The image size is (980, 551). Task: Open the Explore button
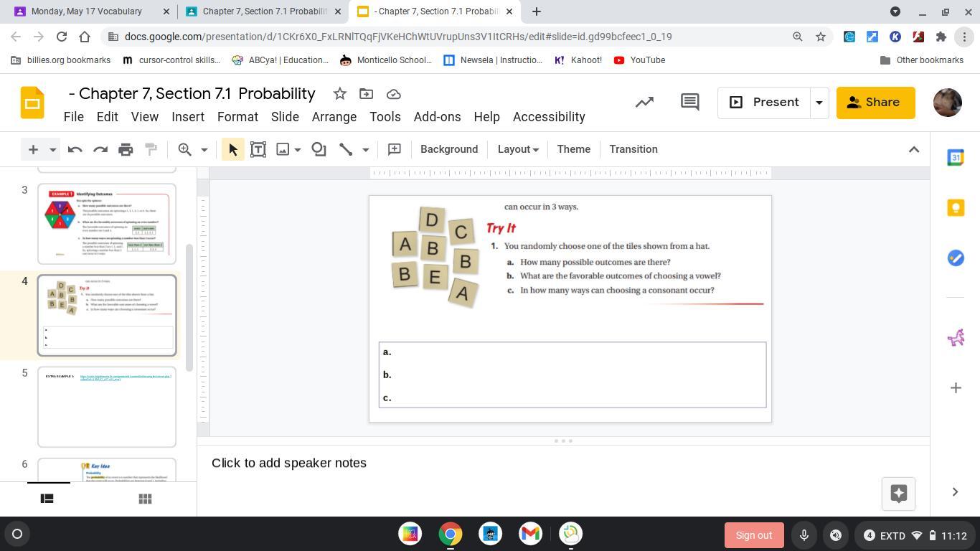(x=898, y=493)
